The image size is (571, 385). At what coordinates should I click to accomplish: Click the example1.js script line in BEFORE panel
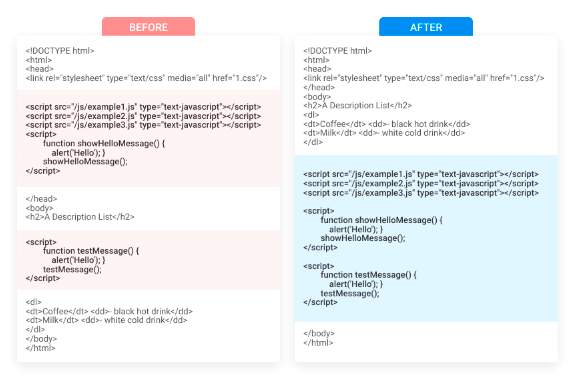pos(143,107)
